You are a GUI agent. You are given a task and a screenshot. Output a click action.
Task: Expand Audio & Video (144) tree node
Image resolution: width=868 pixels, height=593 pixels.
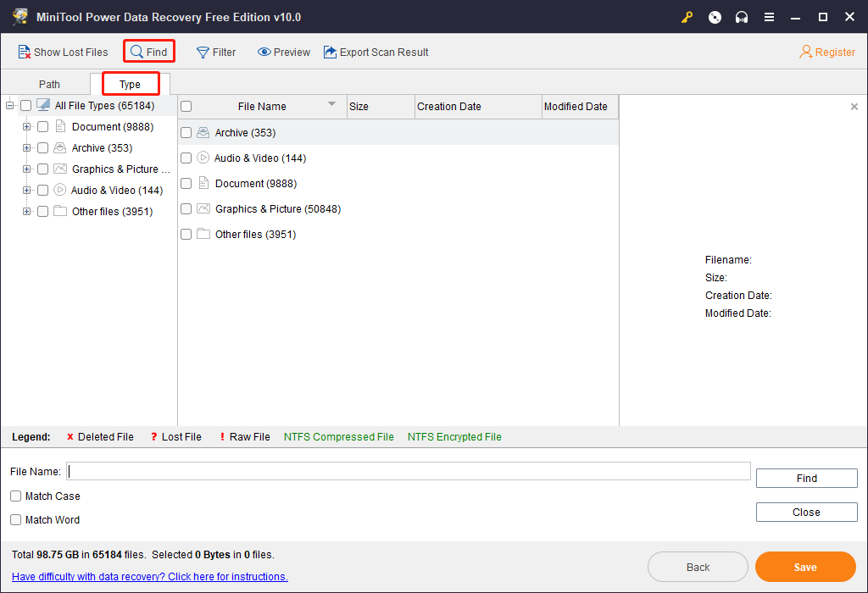(26, 191)
